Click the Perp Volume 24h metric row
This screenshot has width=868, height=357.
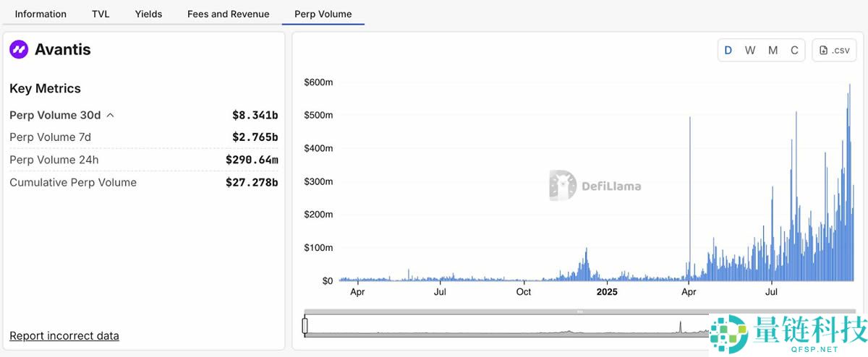[143, 160]
